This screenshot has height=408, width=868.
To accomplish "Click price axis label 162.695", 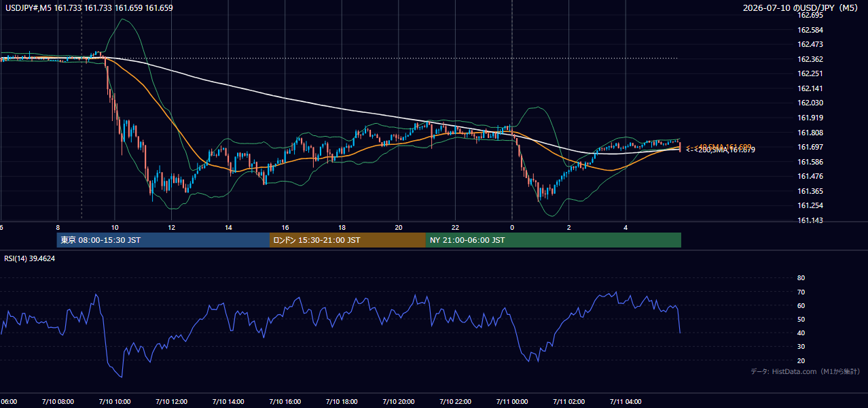I will 810,15.
